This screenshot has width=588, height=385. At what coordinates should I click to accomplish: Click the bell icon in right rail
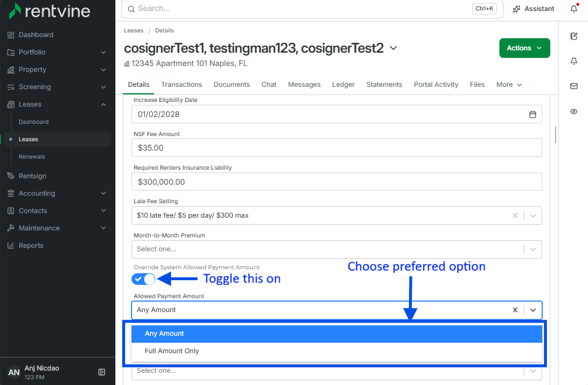(574, 61)
